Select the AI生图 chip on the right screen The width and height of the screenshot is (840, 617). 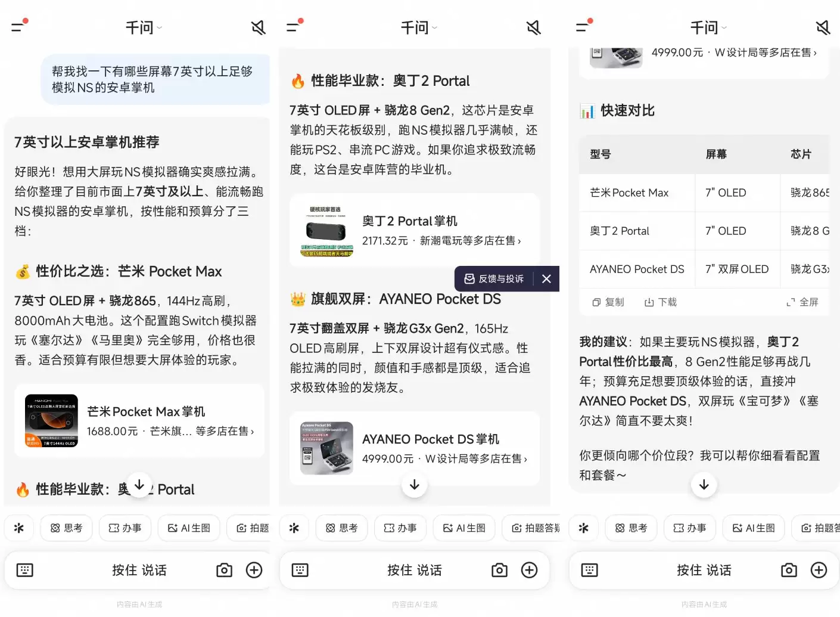click(x=754, y=528)
